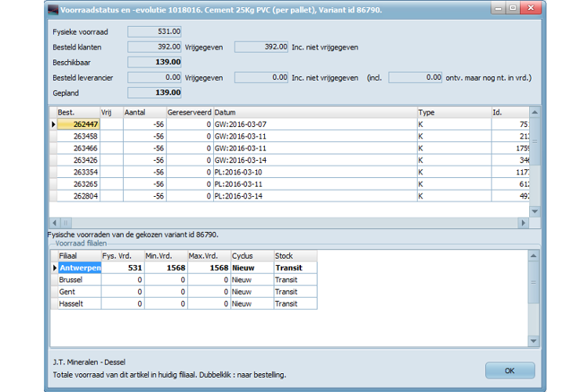Click the Vrij column header
This screenshot has height=392, width=588.
(x=111, y=113)
